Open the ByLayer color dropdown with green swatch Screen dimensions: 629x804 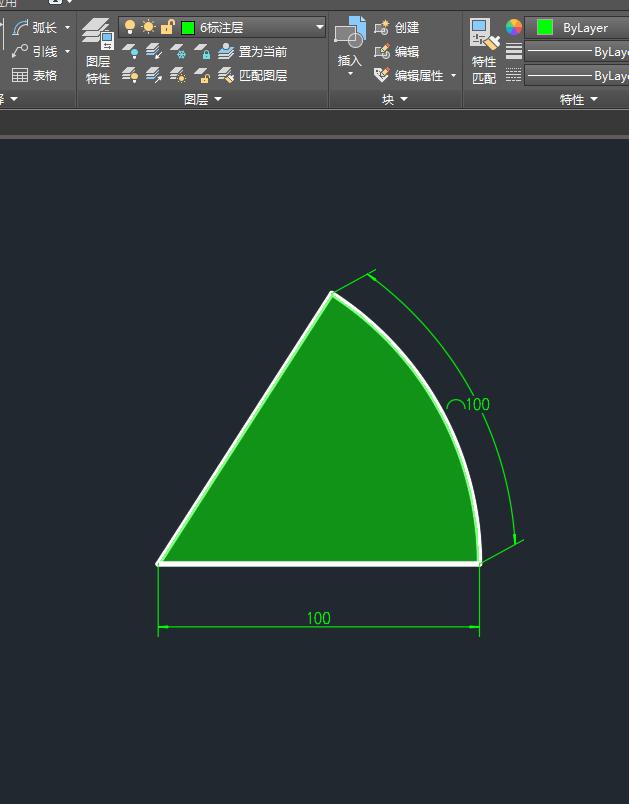coord(577,27)
